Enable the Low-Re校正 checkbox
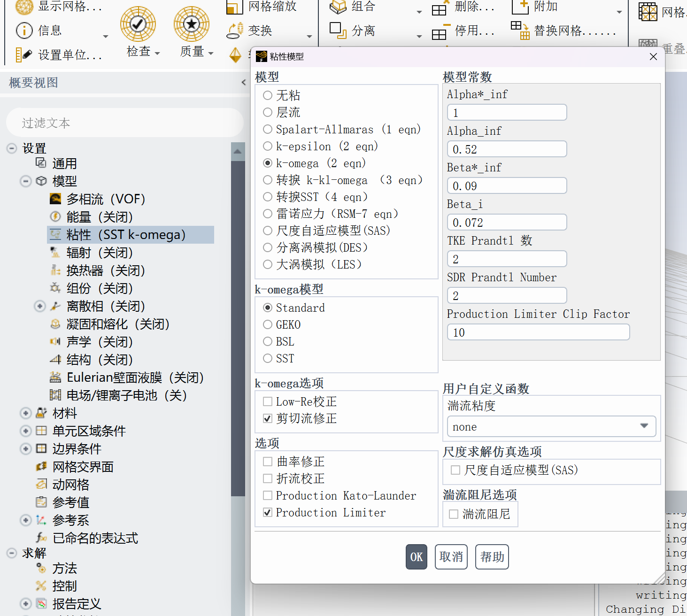 coord(268,401)
